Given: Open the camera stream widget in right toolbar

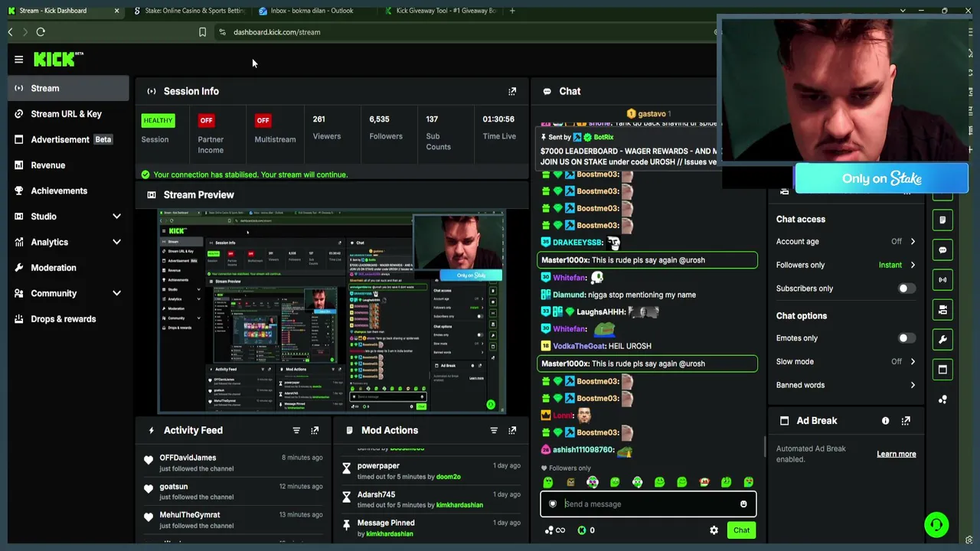Looking at the screenshot, I should (x=942, y=309).
